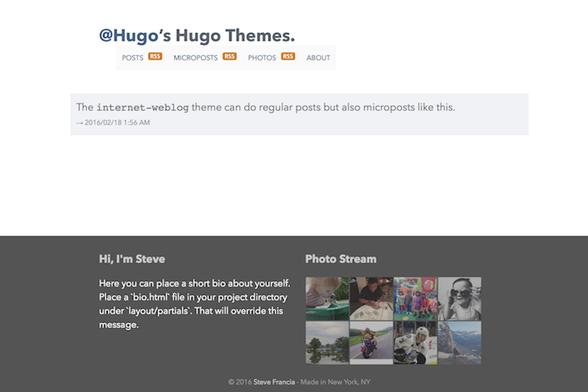Select the lake landscape photo
588x392 pixels.
(326, 342)
